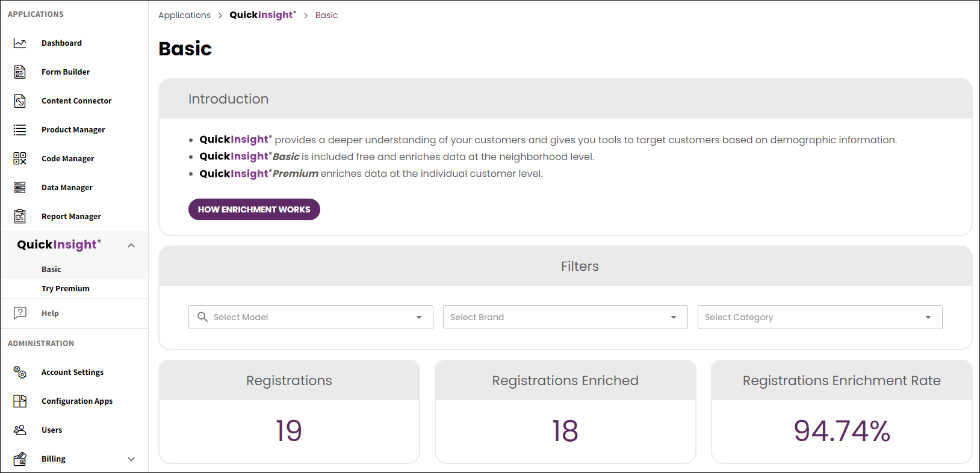Click How Enrichment Works button
This screenshot has height=473, width=980.
coord(254,209)
